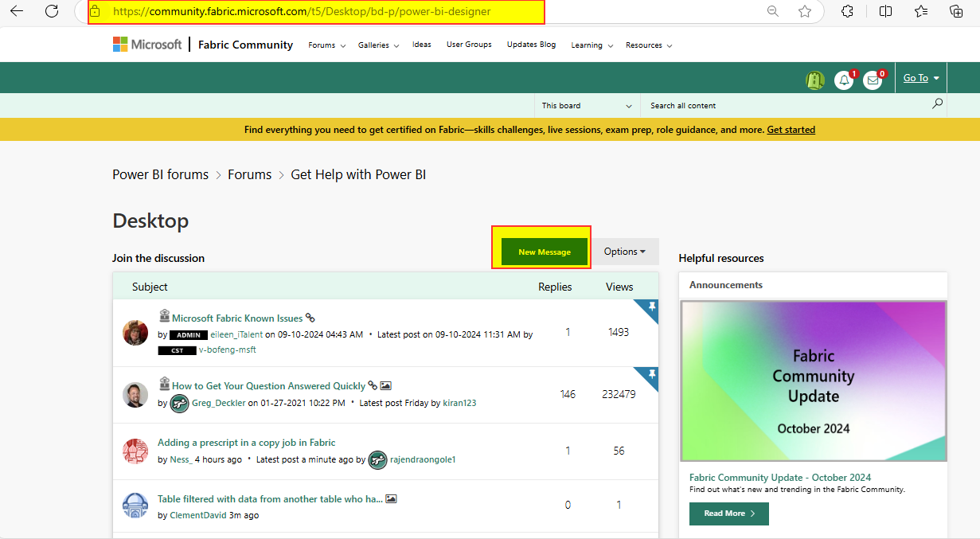980x539 pixels.
Task: Expand the Galleries menu
Action: tap(378, 45)
